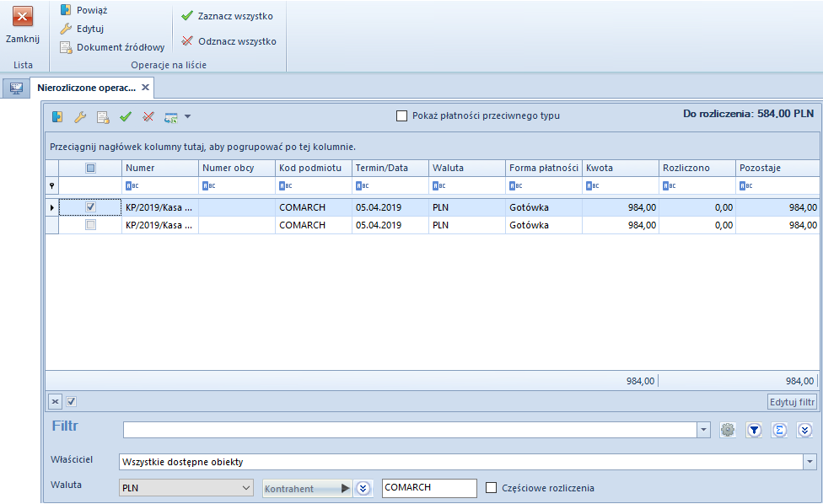Click COMARCH in the checked row
Screen dimensions: 823x504
303,207
